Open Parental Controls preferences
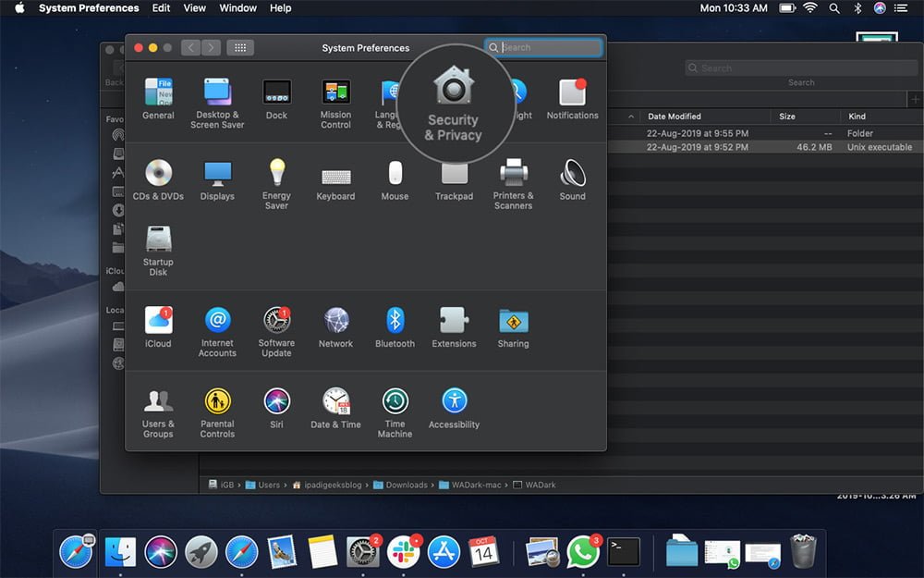The height and width of the screenshot is (578, 924). 217,412
